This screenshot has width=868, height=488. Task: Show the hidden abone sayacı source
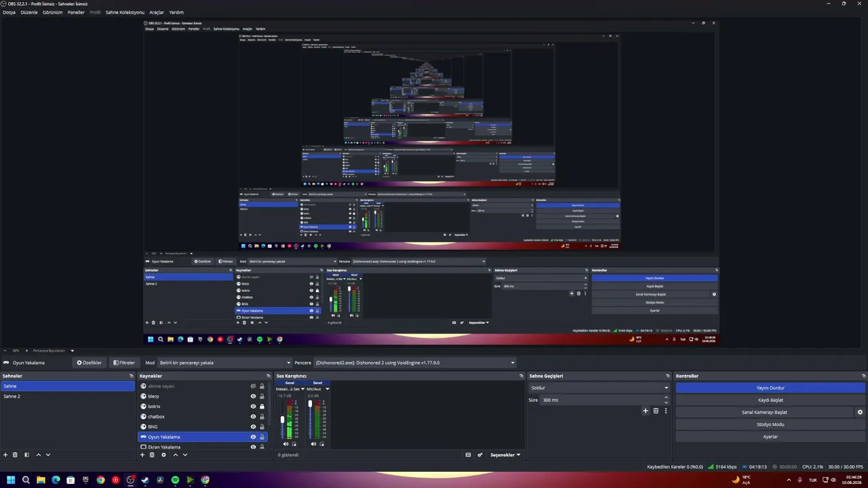pyautogui.click(x=253, y=386)
